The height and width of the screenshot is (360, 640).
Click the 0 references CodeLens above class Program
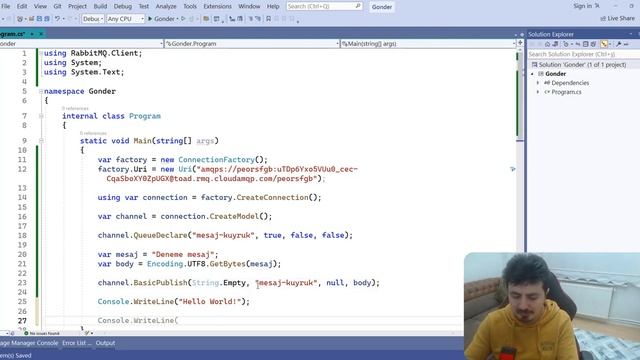pyautogui.click(x=75, y=108)
